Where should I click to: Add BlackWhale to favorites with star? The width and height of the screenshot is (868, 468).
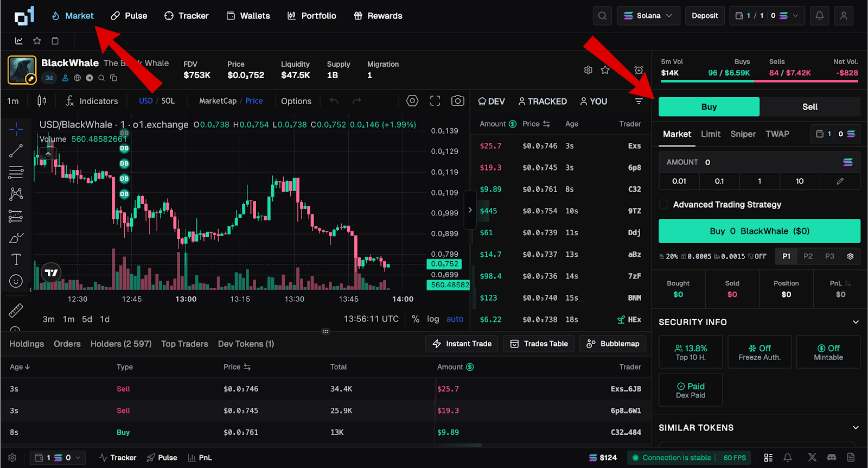605,70
